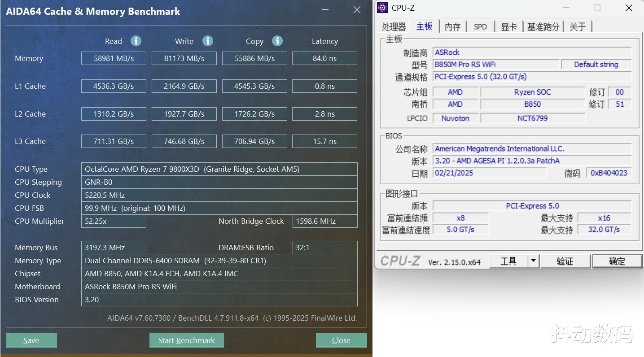Click the CPU Stepping value GNR-B0

coord(219,182)
